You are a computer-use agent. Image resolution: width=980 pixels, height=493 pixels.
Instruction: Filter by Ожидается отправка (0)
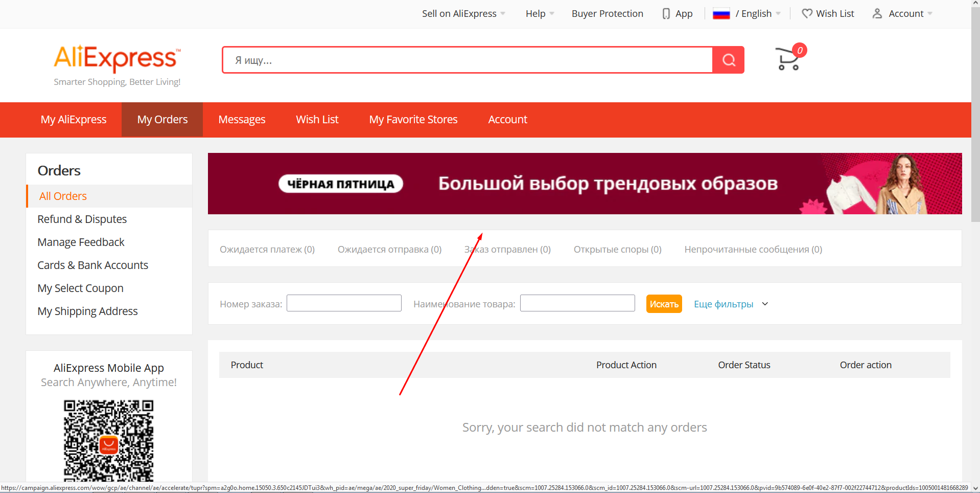(x=389, y=250)
